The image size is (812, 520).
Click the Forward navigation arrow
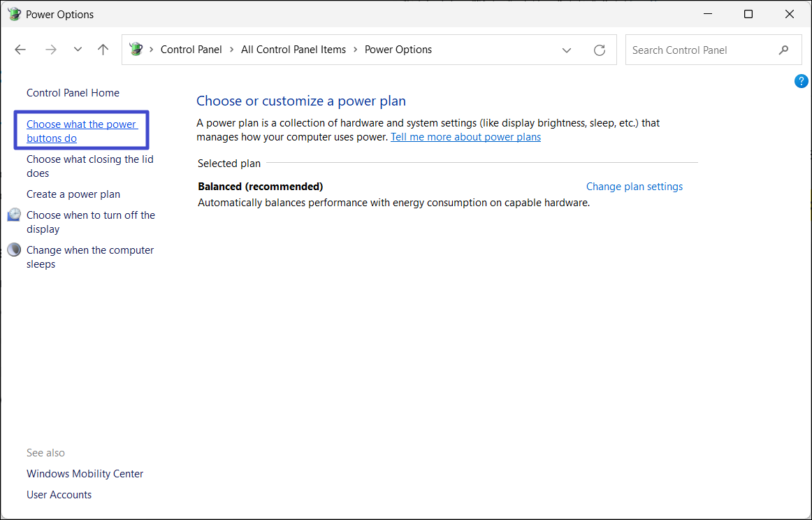(50, 50)
